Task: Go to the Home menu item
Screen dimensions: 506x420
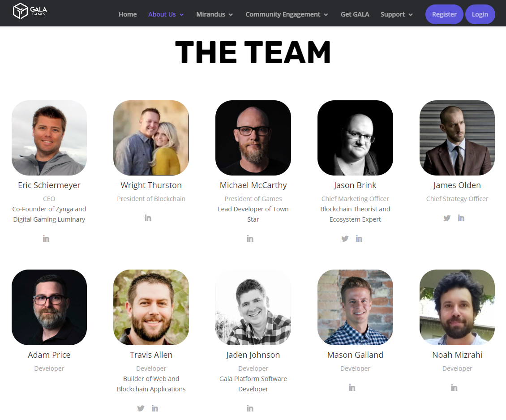Action: (x=128, y=14)
